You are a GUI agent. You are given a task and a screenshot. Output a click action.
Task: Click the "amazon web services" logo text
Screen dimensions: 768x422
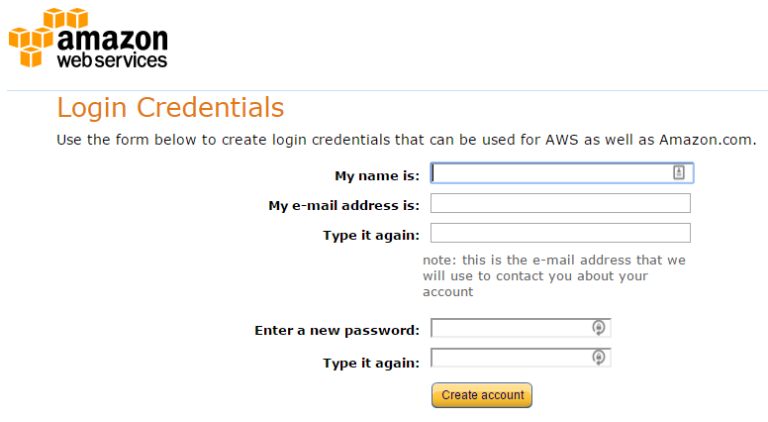(x=111, y=47)
